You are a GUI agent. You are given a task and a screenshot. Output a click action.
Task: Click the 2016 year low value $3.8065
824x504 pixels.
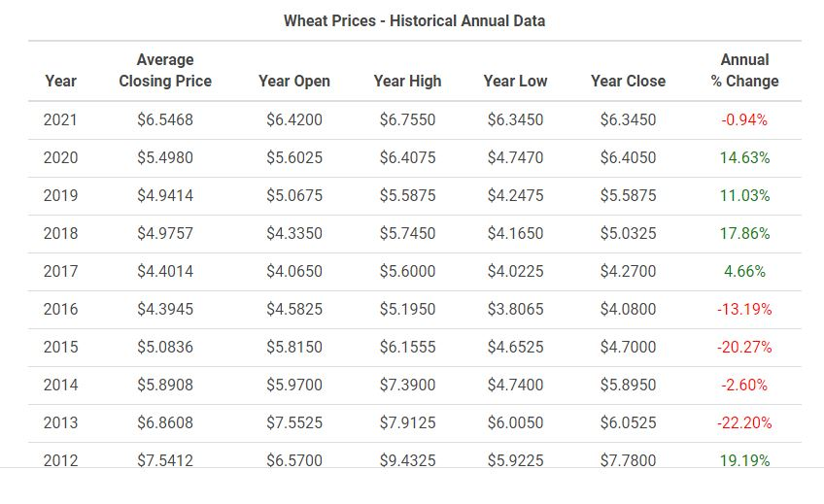coord(515,310)
